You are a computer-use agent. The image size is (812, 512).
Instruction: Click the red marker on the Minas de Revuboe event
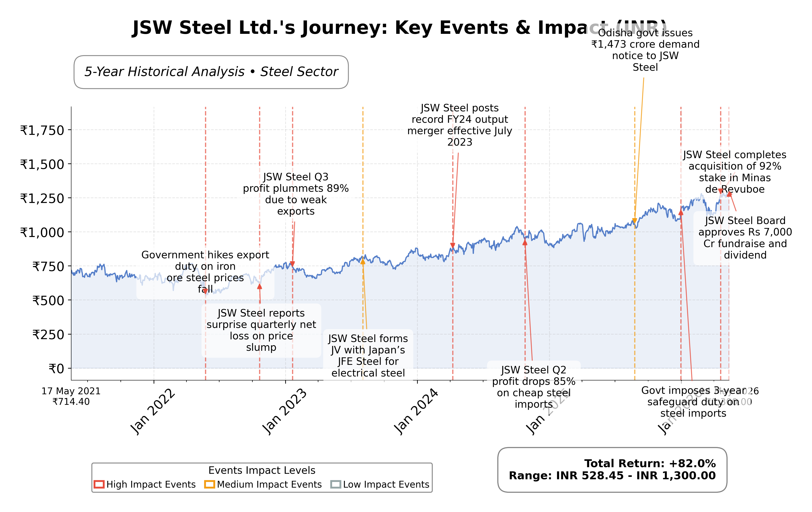coord(721,191)
